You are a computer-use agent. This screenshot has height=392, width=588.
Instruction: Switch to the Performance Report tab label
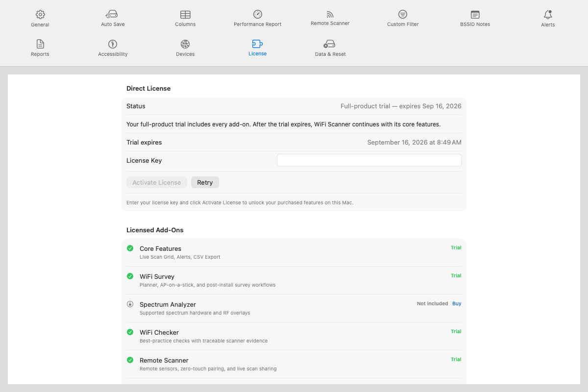tap(258, 24)
